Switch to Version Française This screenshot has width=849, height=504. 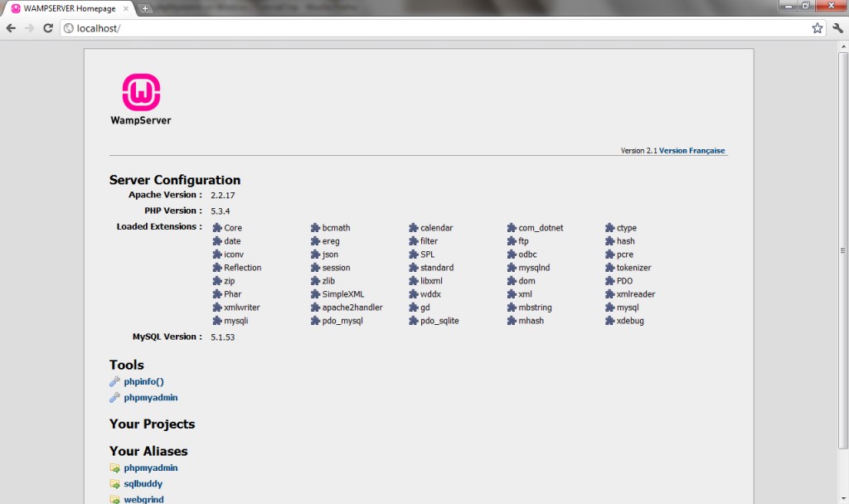[x=691, y=151]
